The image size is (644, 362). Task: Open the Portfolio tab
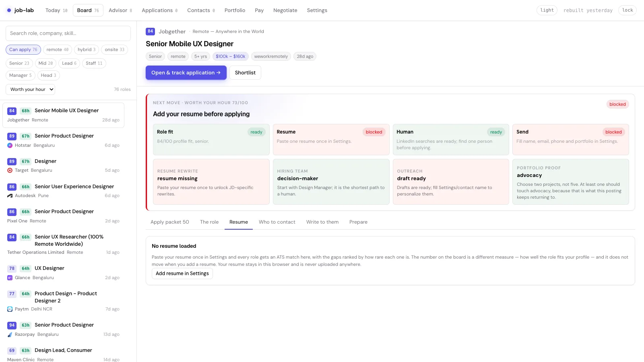point(235,10)
